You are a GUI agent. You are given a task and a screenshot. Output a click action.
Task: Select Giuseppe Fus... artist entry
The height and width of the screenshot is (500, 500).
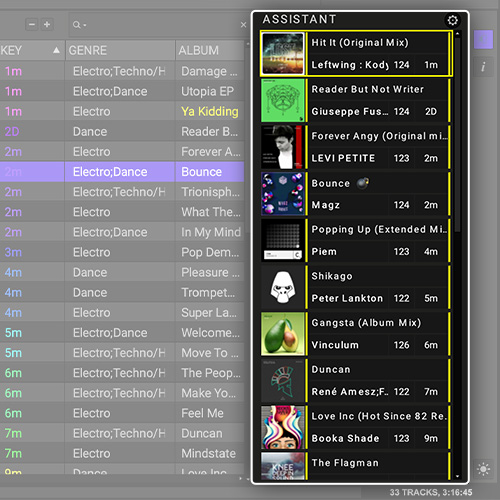click(350, 111)
